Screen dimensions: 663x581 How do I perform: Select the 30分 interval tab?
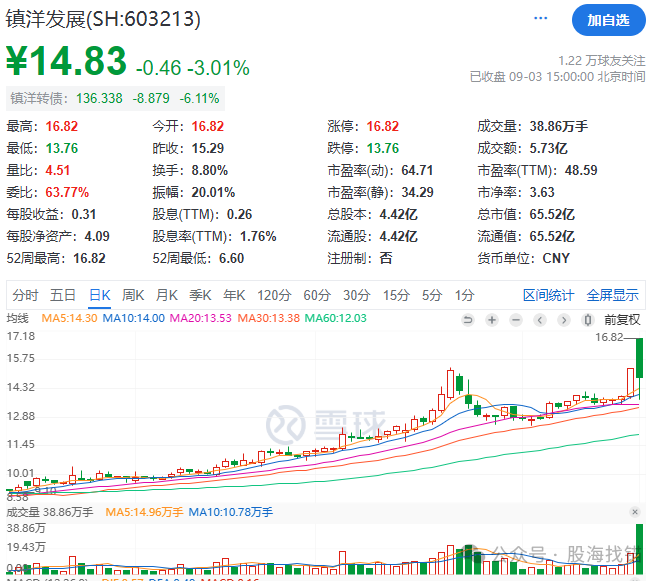tap(356, 295)
